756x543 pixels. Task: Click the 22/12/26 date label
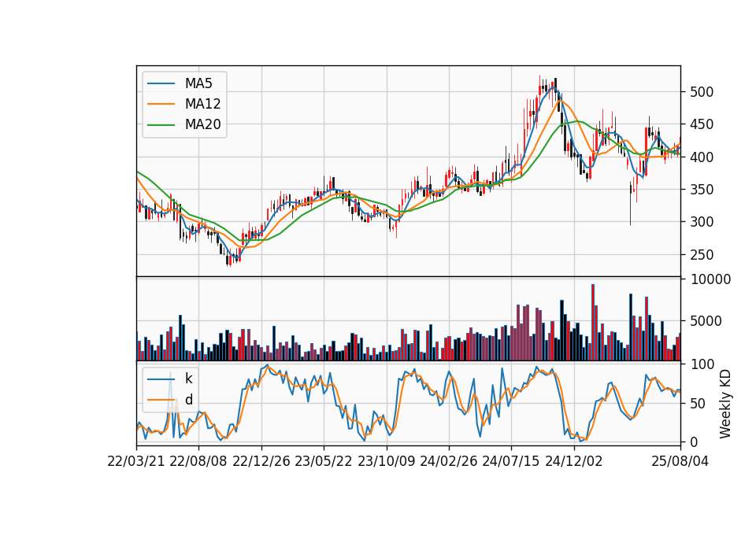(x=261, y=461)
